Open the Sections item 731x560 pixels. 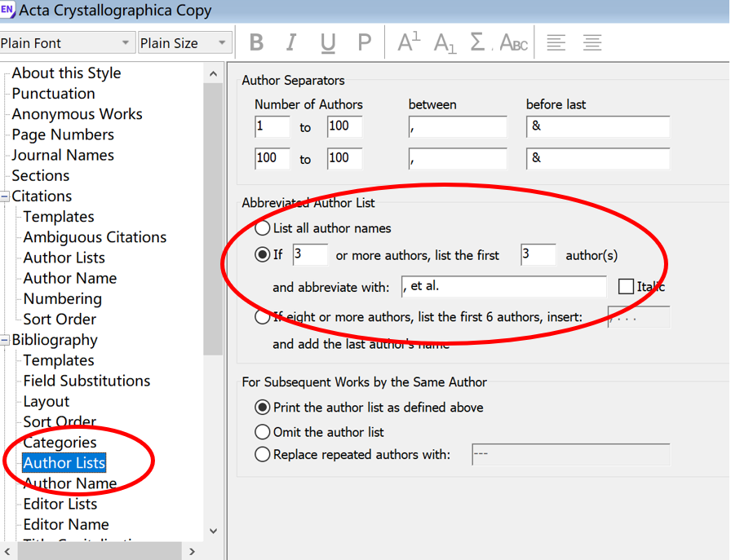pyautogui.click(x=41, y=175)
